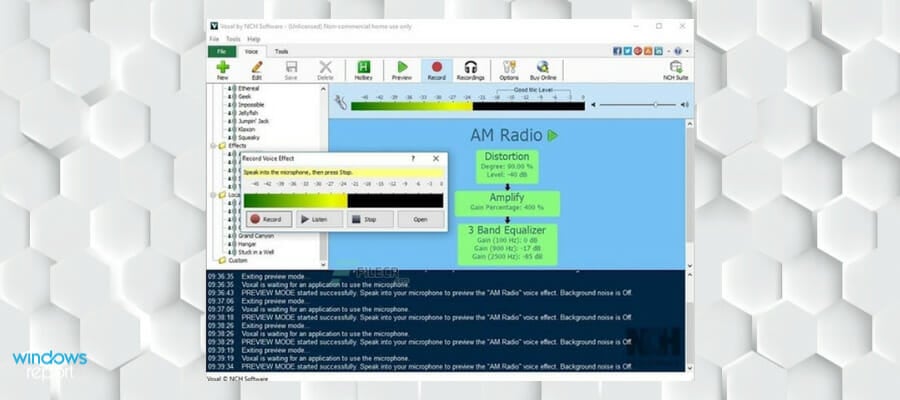
Task: Click the Distortion effect block
Action: tap(507, 166)
